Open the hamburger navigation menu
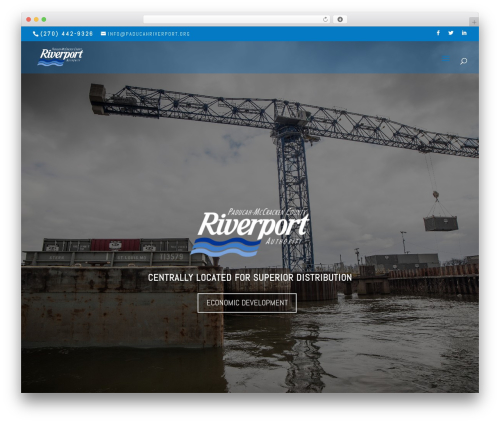 pos(445,59)
